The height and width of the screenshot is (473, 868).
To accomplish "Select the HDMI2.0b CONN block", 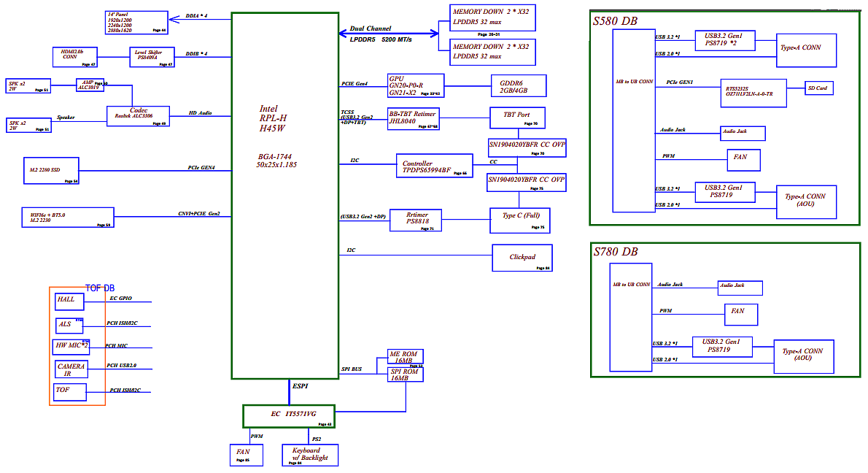I will 75,57.
